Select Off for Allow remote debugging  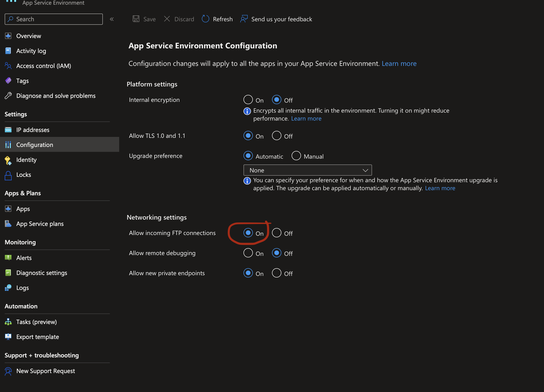click(x=277, y=253)
